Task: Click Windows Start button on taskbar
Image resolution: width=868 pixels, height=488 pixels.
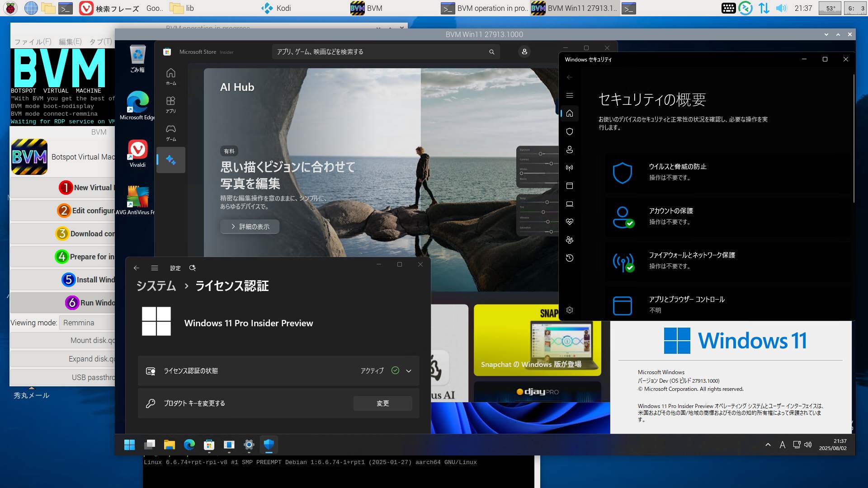Action: pyautogui.click(x=129, y=445)
